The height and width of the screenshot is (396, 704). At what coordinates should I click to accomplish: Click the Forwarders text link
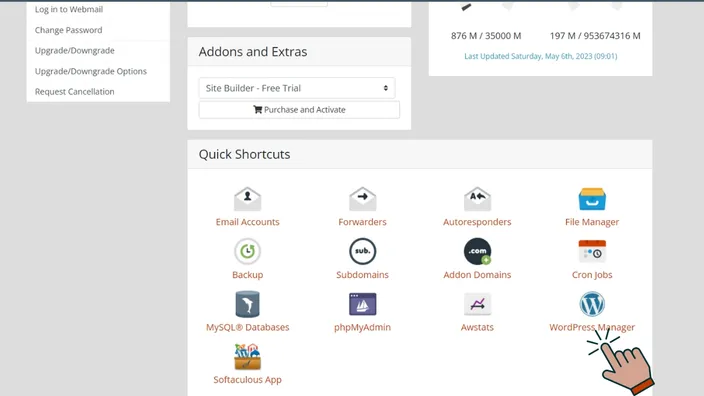click(x=362, y=222)
